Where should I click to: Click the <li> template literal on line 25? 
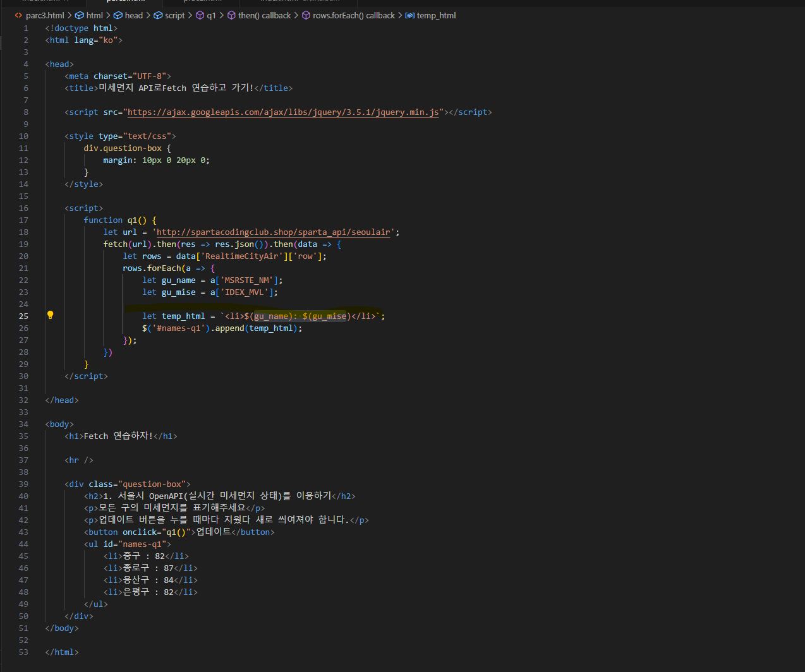[300, 316]
